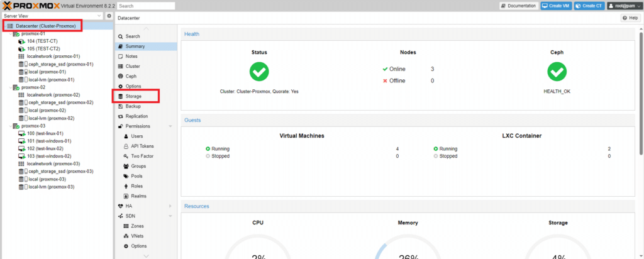The height and width of the screenshot is (259, 644).
Task: Click the API Tokens icon
Action: pos(126,146)
